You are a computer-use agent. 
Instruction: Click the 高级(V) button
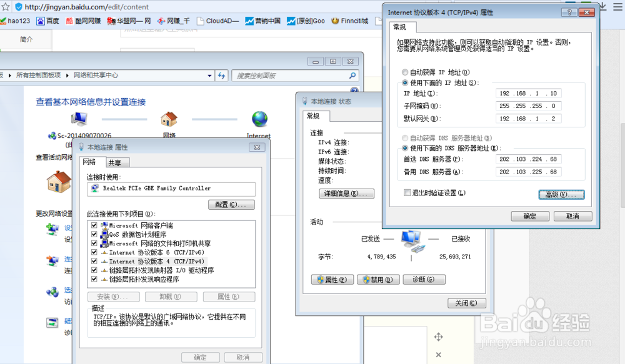(561, 194)
